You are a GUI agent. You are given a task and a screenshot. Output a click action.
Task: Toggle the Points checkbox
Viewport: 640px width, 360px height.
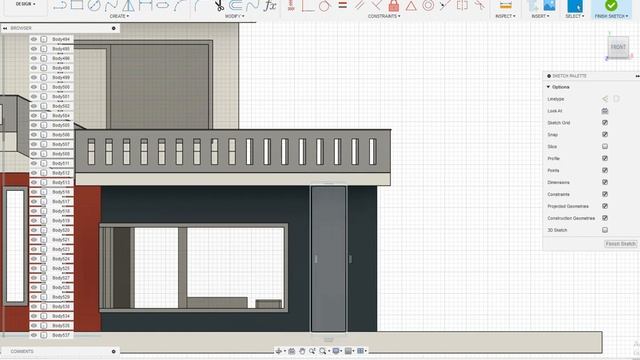[605, 170]
